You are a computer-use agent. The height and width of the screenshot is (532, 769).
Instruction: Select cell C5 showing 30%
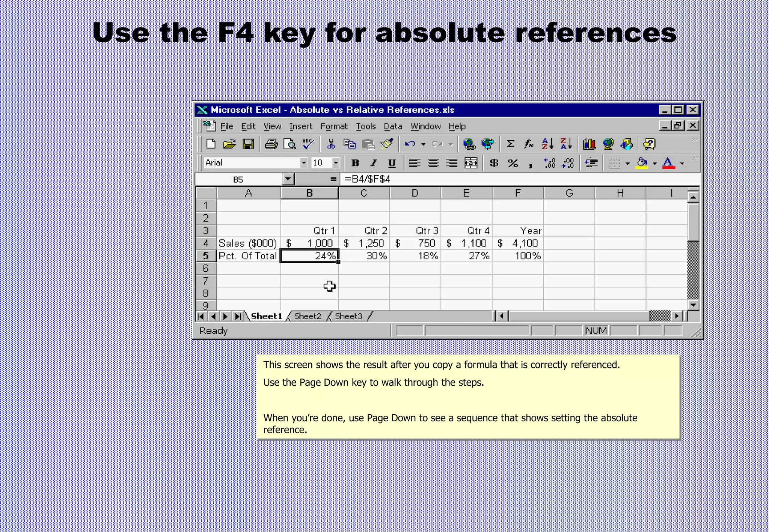[x=364, y=256]
